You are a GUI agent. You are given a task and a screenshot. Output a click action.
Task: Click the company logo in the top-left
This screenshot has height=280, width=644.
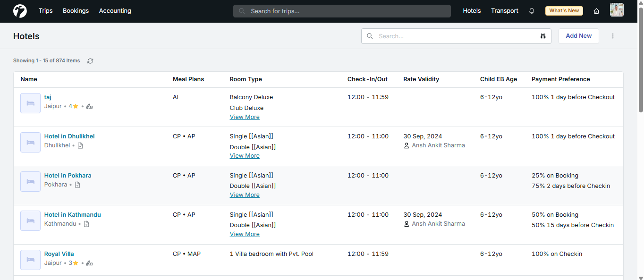coord(19,10)
